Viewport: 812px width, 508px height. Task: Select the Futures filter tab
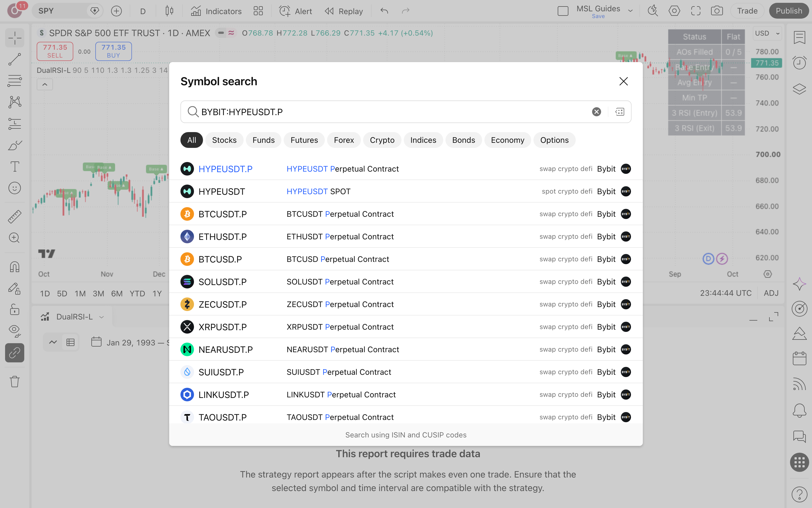(304, 140)
